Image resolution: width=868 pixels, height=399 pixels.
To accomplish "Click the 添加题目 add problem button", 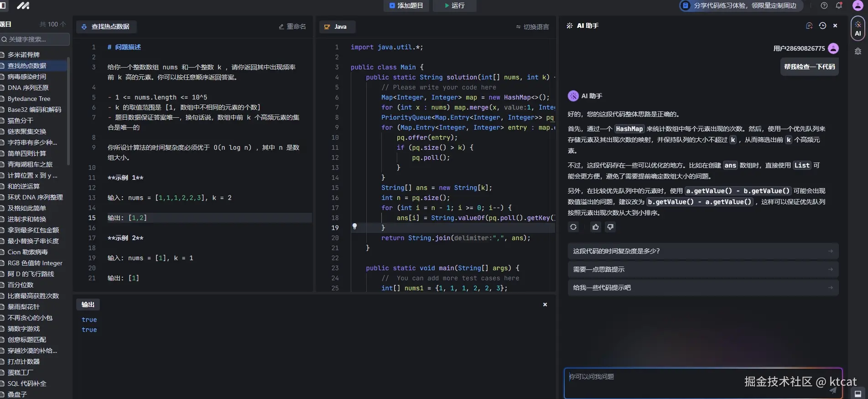I will point(406,5).
